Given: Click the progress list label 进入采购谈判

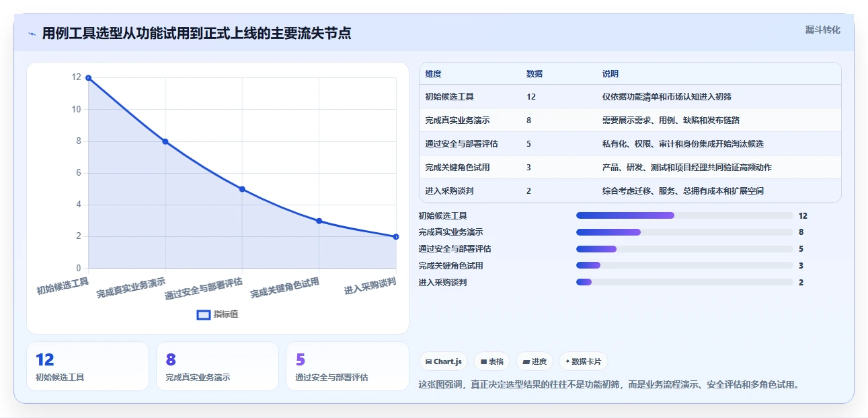Looking at the screenshot, I should tap(442, 283).
